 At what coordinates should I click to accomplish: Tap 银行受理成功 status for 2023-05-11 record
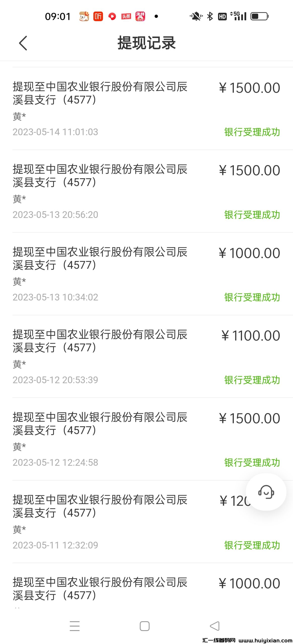(x=252, y=545)
